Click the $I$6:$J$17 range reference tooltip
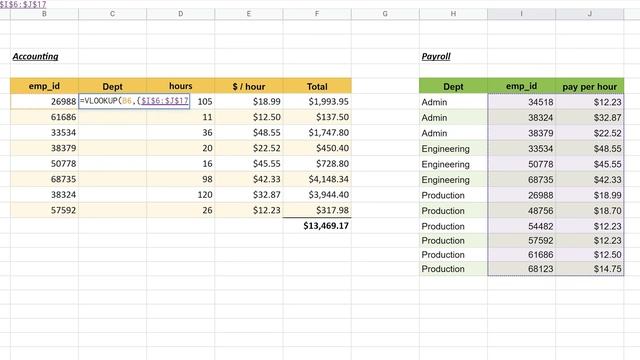The height and width of the screenshot is (360, 640). [x=23, y=4]
